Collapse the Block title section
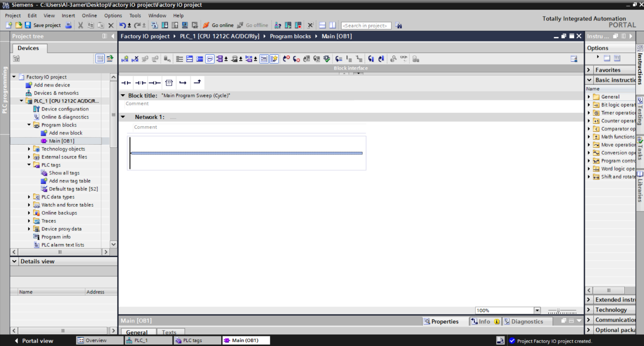644x346 pixels. point(123,96)
